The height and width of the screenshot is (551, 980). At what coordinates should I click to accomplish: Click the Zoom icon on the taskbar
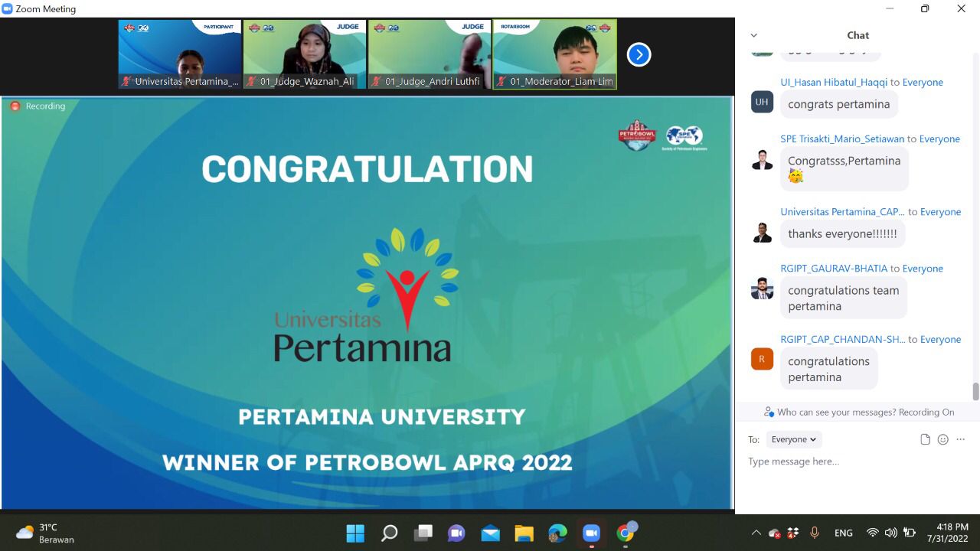tap(591, 533)
